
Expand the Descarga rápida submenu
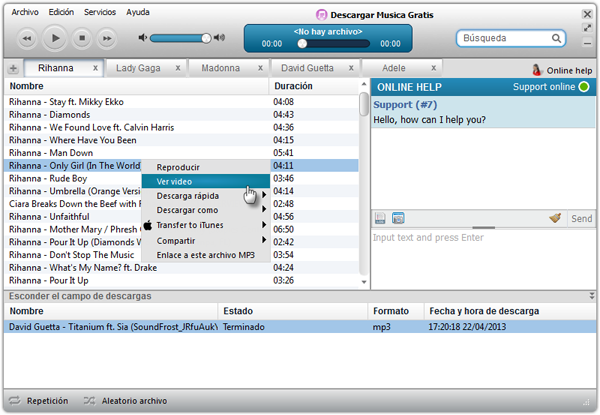click(x=206, y=196)
